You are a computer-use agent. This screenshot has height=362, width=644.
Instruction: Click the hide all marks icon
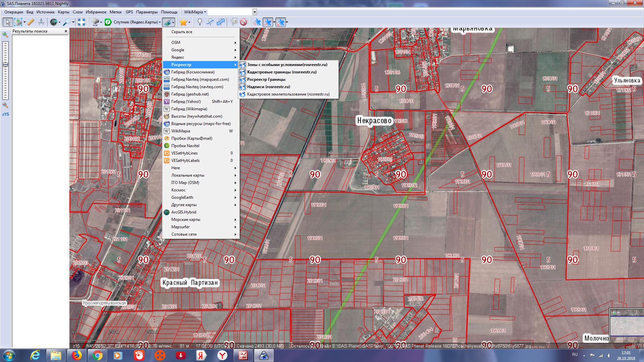pyautogui.click(x=244, y=22)
